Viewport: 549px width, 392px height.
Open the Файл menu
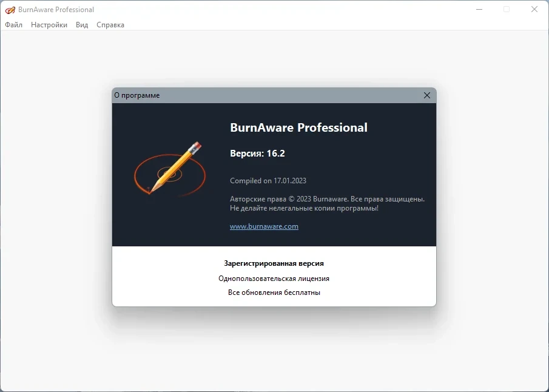[14, 25]
